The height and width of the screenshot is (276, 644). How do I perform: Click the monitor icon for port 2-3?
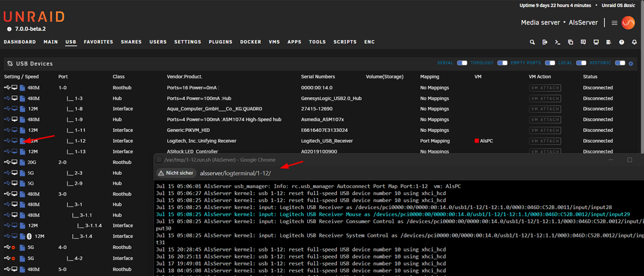[14, 172]
